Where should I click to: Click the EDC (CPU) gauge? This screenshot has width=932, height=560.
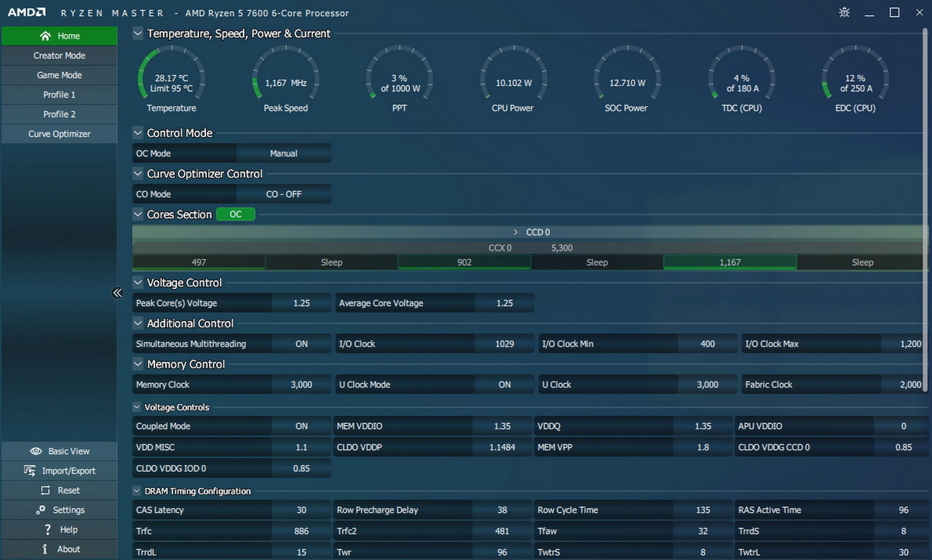coord(855,79)
